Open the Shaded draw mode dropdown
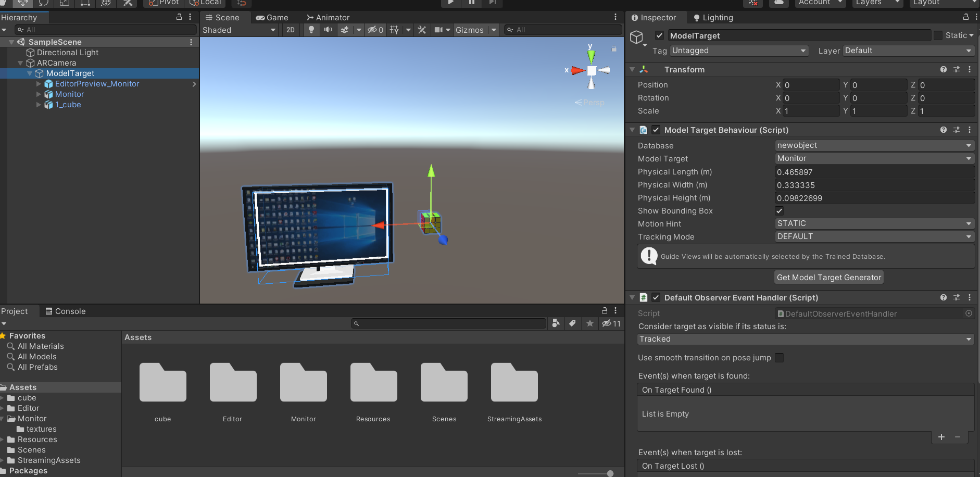Viewport: 980px width, 477px height. click(x=238, y=30)
